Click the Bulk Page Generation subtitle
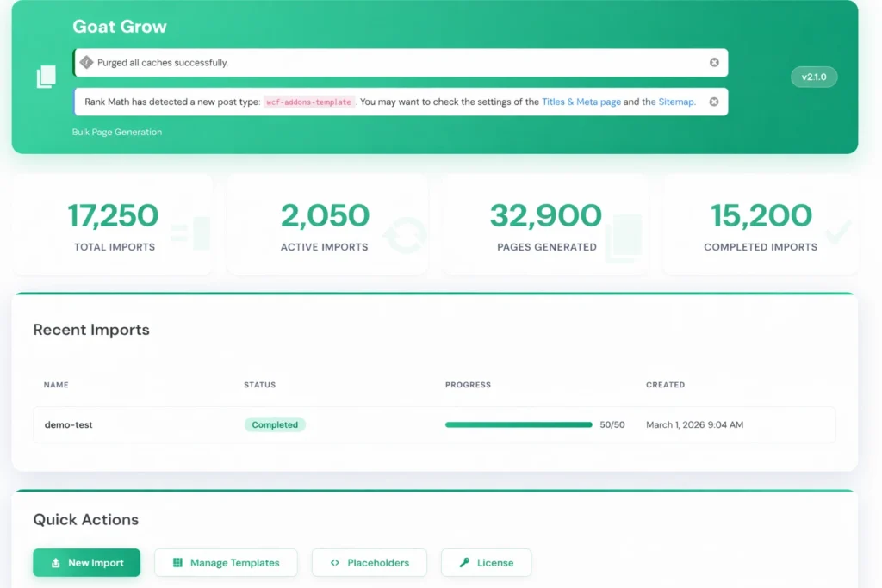 coord(117,132)
